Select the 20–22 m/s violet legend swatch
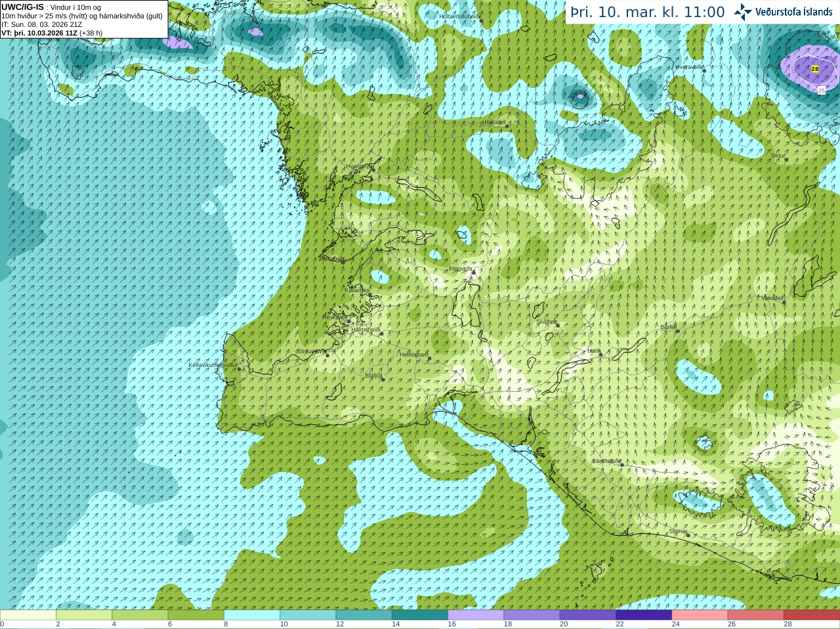The height and width of the screenshot is (629, 840). pos(588,615)
